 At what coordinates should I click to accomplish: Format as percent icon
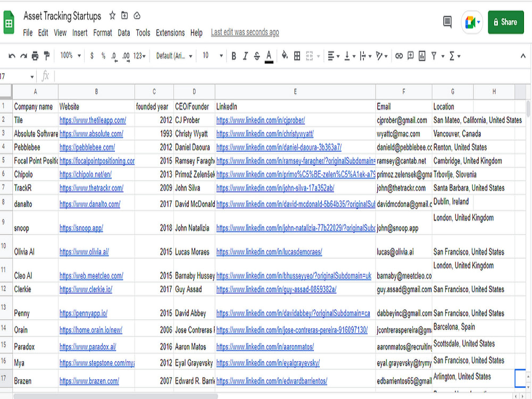tap(103, 56)
